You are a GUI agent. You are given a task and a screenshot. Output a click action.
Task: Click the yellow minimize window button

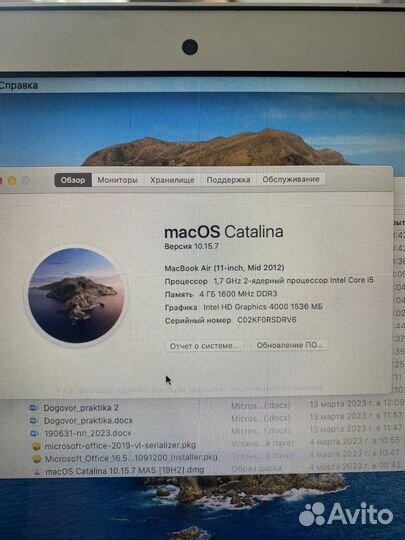(12, 180)
